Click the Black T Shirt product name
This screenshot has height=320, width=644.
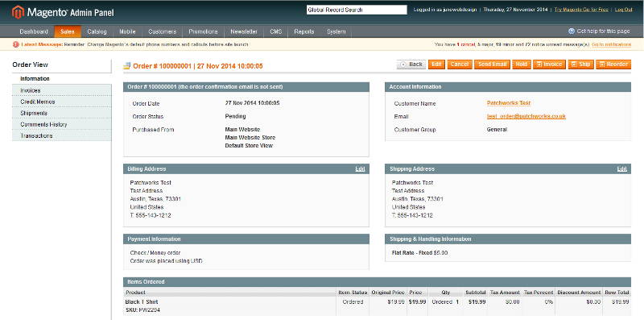(142, 302)
